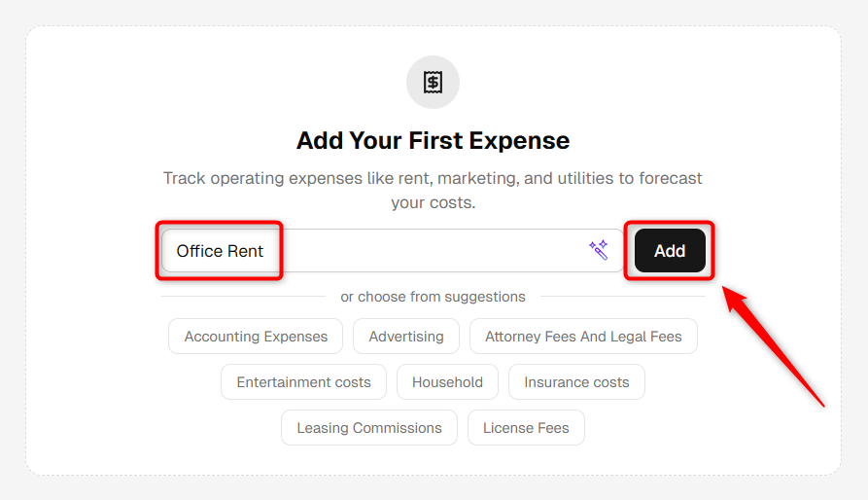Image resolution: width=868 pixels, height=500 pixels.
Task: Click the Track operating expenses description text
Action: (x=433, y=190)
